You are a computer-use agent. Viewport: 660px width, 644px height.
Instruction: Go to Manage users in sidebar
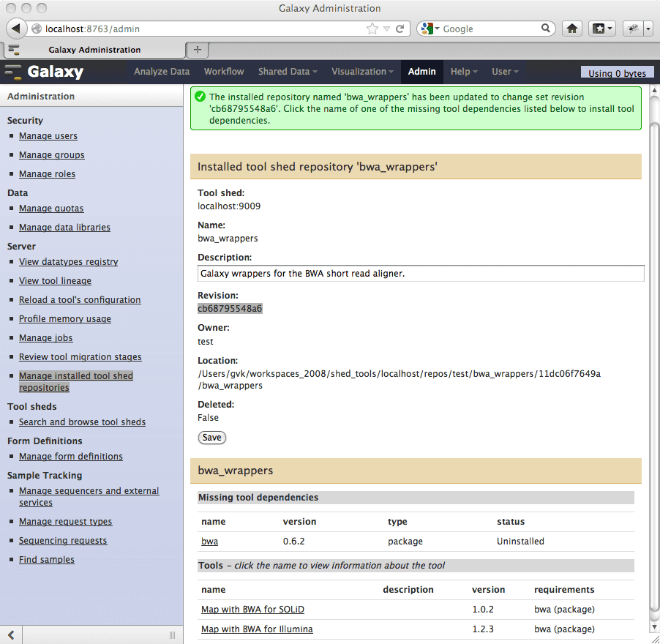tap(48, 136)
